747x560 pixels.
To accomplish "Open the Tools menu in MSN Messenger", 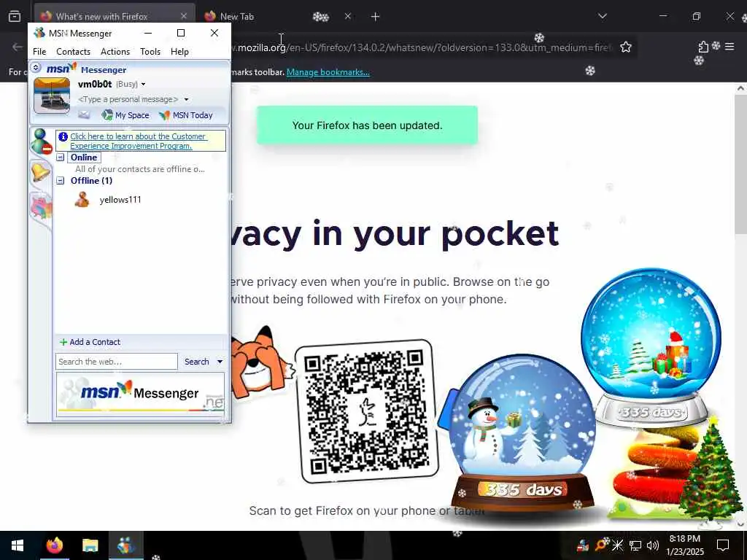I will pos(150,52).
